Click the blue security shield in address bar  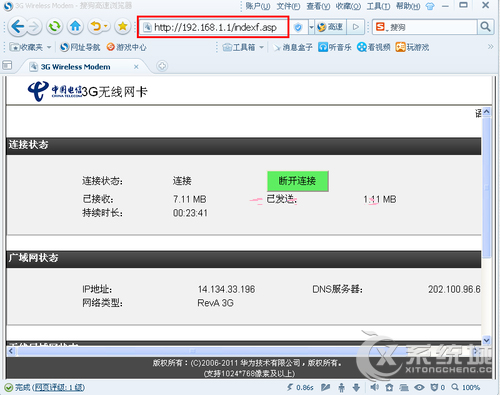click(298, 27)
